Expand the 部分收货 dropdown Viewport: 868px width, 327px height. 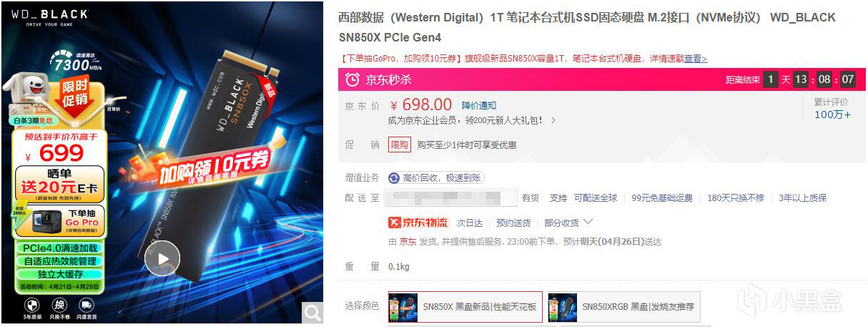569,223
